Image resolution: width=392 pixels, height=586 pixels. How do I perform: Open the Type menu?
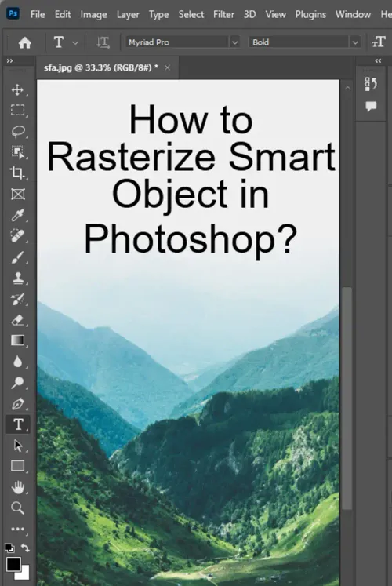[158, 15]
